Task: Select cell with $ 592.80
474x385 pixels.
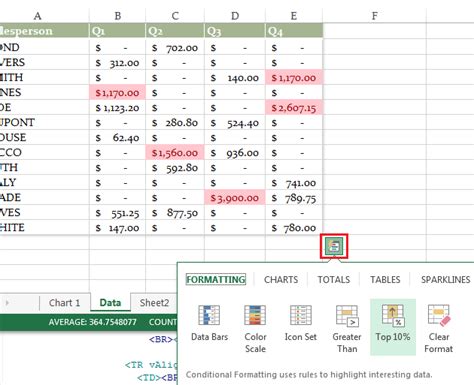Action: pos(175,168)
